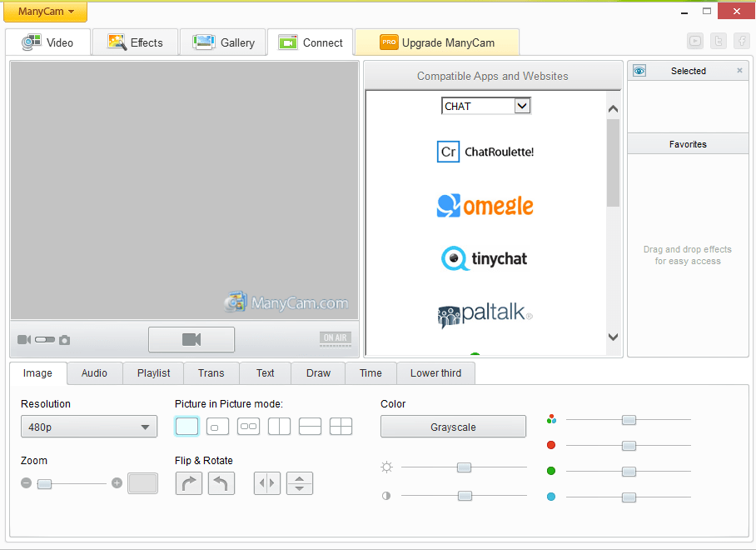Select the vertical split-screen mode
756x550 pixels.
(279, 427)
